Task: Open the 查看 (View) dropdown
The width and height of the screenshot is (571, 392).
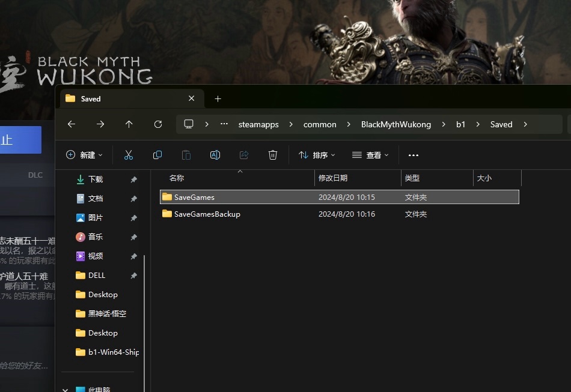Action: (370, 155)
